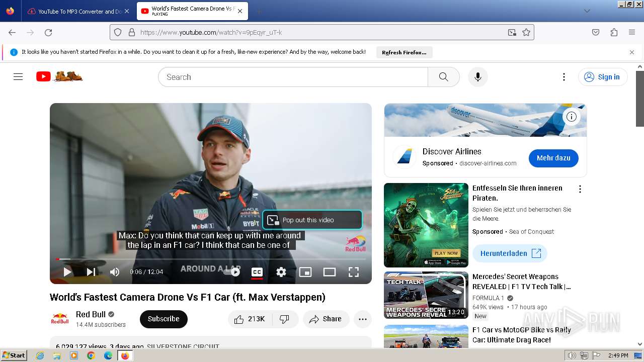Click Herunterladen for Sea of Conquest
Viewport: 644px width, 362px height.
(510, 253)
